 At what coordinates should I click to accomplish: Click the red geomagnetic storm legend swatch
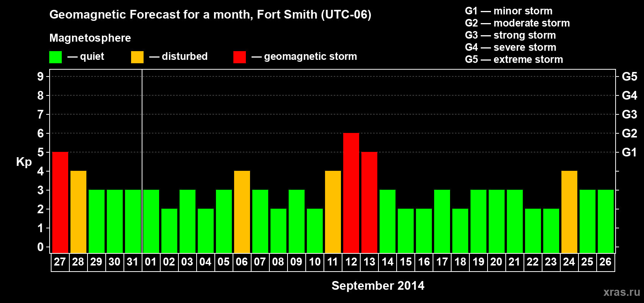239,57
